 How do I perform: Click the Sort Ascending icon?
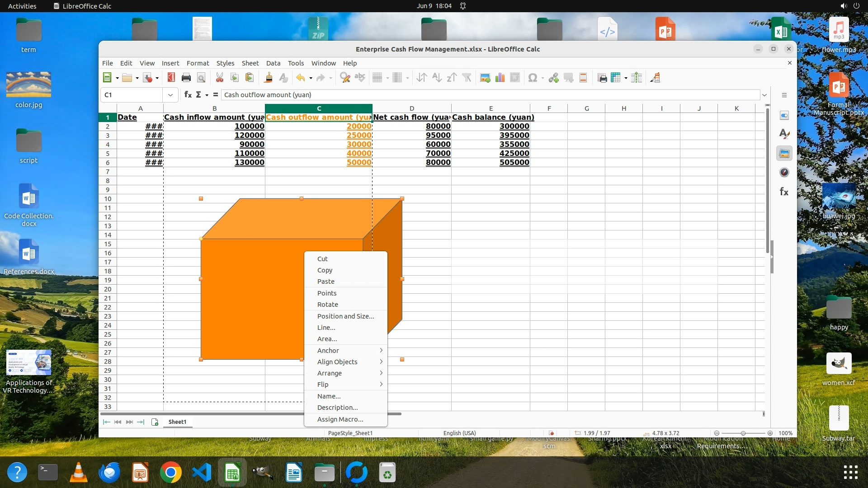point(437,78)
